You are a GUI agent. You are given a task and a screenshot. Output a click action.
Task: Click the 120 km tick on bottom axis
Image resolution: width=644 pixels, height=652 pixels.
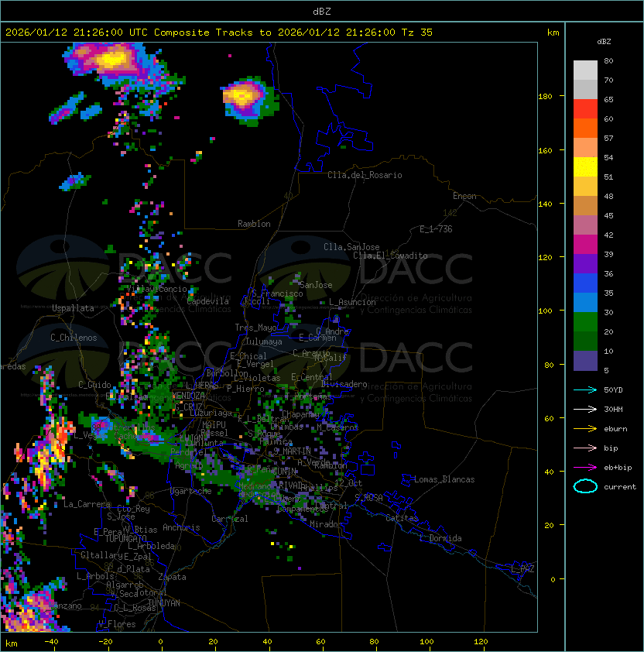481,642
